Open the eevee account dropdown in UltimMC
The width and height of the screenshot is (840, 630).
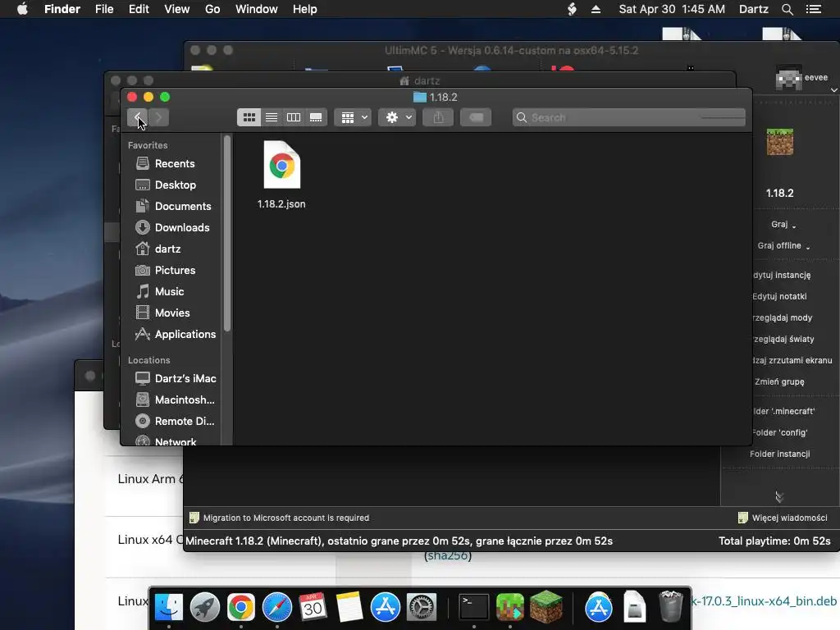click(806, 80)
